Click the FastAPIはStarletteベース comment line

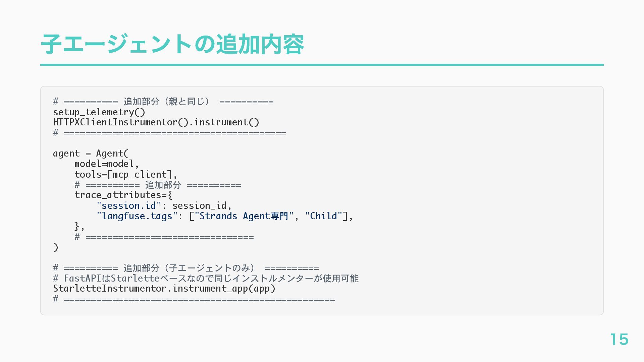206,278
